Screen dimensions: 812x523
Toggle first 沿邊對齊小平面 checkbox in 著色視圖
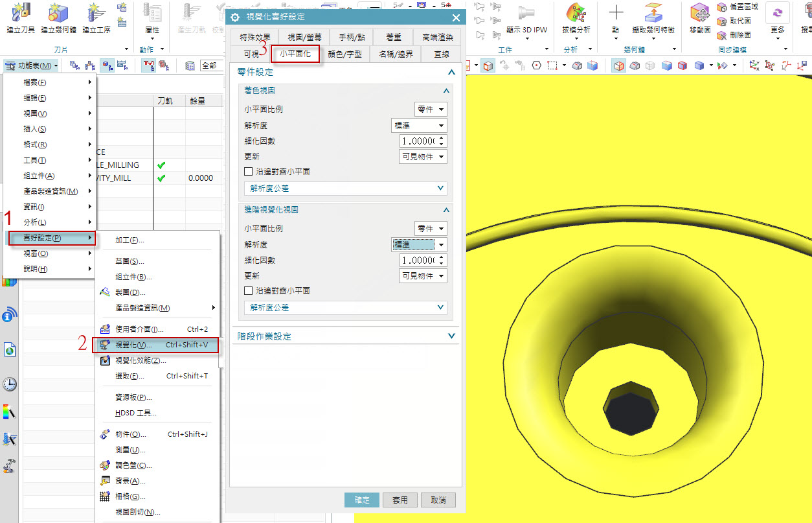249,172
